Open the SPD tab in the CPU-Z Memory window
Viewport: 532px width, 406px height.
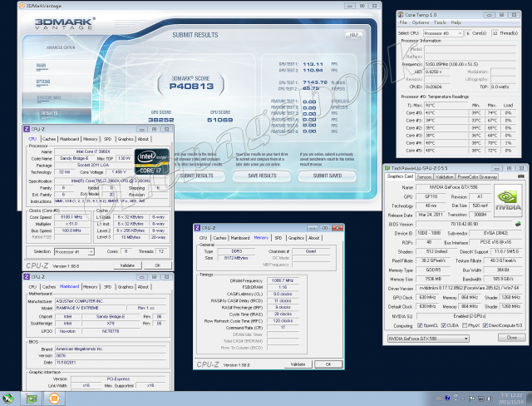coord(278,238)
